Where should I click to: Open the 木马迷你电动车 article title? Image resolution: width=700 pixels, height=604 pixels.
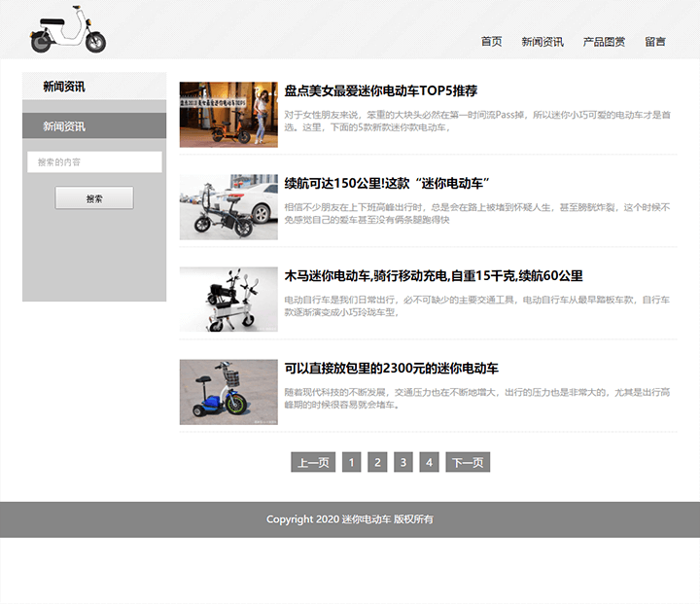click(433, 276)
